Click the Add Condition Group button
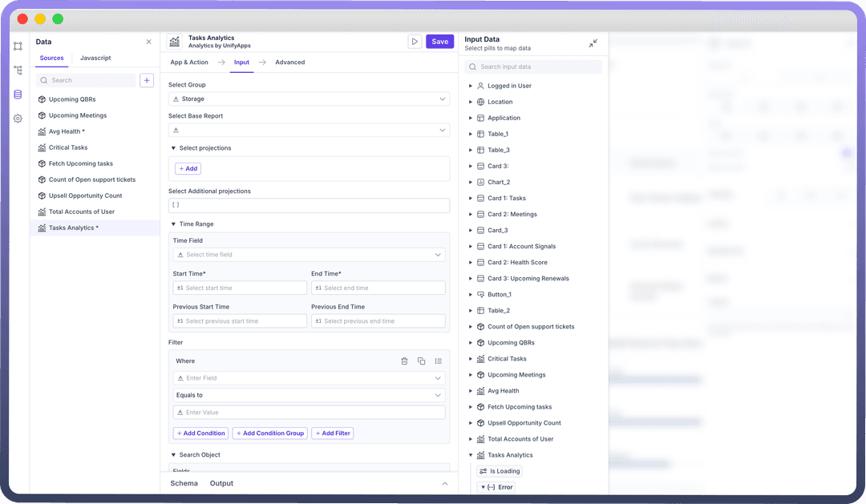The height and width of the screenshot is (504, 866). tap(269, 433)
